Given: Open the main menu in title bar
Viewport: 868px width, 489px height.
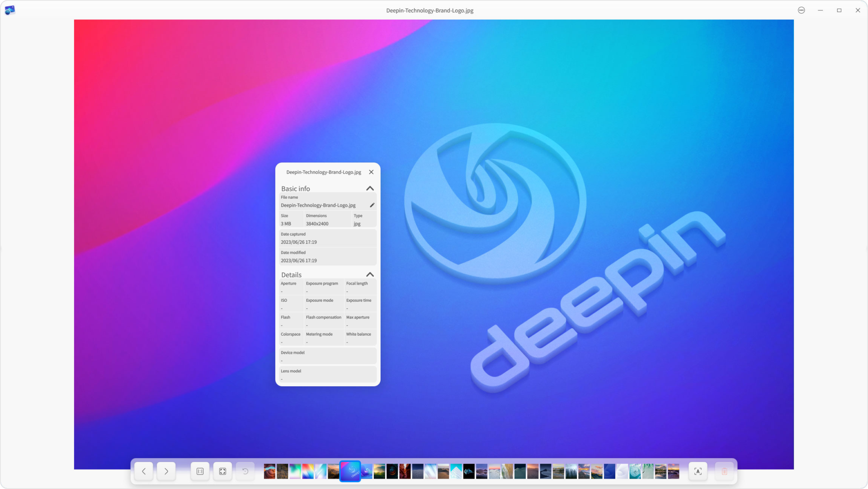Looking at the screenshot, I should (x=801, y=10).
